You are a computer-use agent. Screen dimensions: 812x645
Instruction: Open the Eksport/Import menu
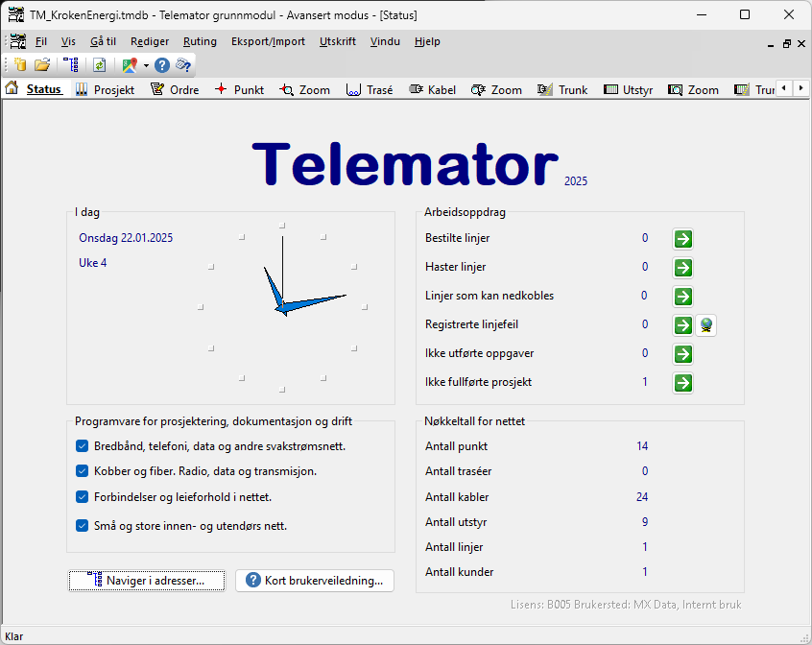click(x=268, y=41)
